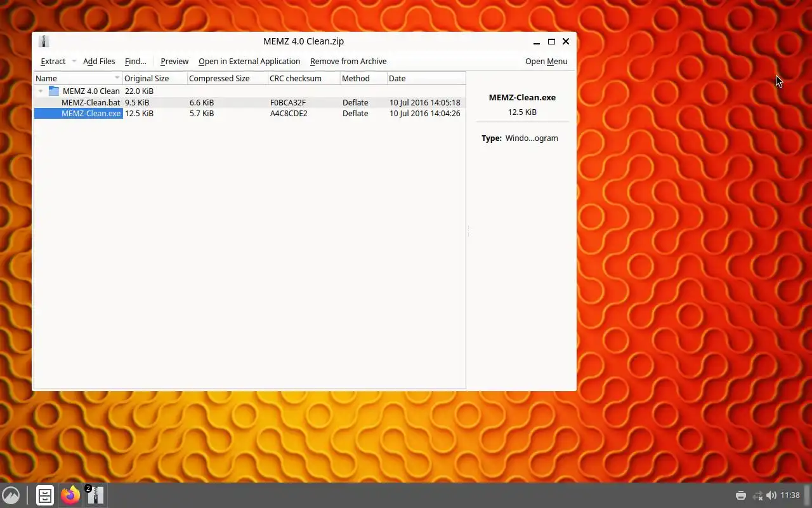Sort by CRC checksum column

pos(304,78)
